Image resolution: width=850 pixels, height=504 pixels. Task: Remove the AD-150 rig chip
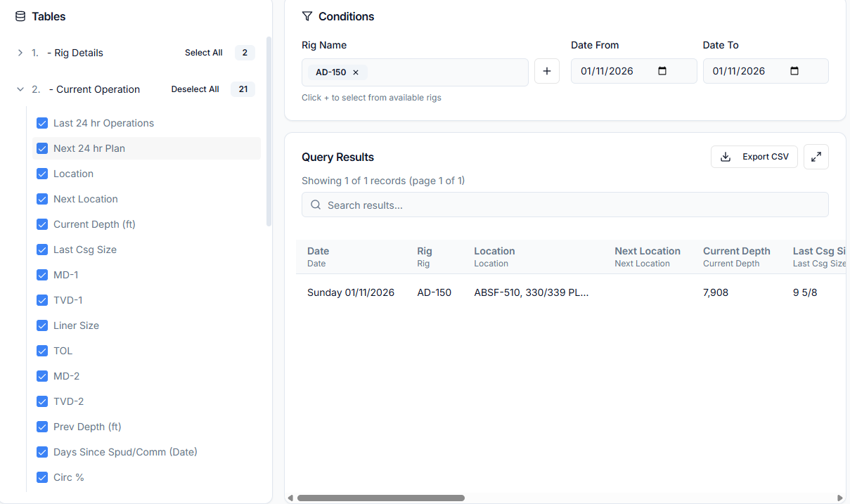(356, 72)
